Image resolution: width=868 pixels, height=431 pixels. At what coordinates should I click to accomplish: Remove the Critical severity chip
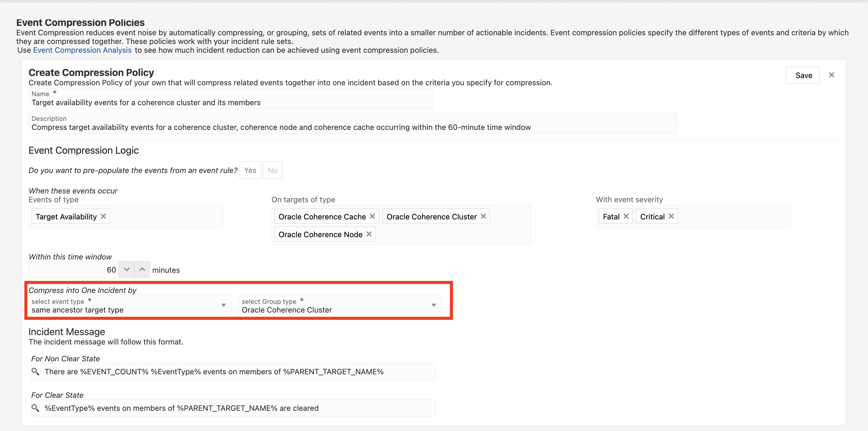tap(671, 216)
